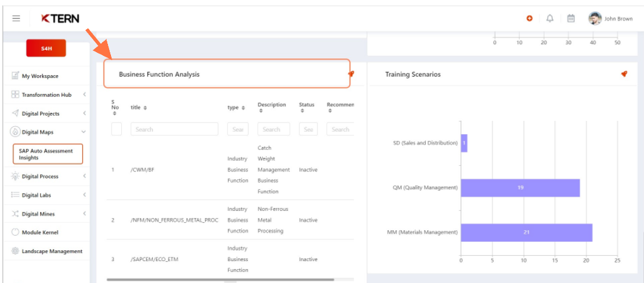Select SAP Auto Assessment Insights submenu
This screenshot has width=644, height=283.
tap(48, 154)
